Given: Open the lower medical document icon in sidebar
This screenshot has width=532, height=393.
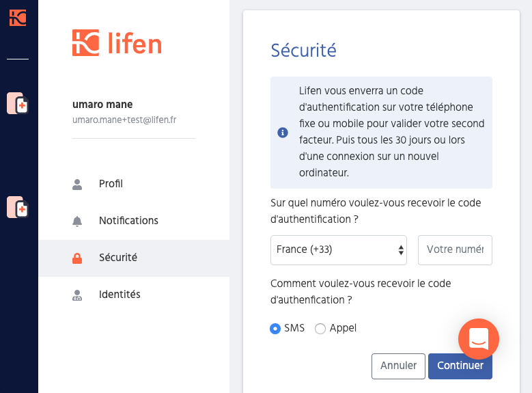Looking at the screenshot, I should click(18, 207).
